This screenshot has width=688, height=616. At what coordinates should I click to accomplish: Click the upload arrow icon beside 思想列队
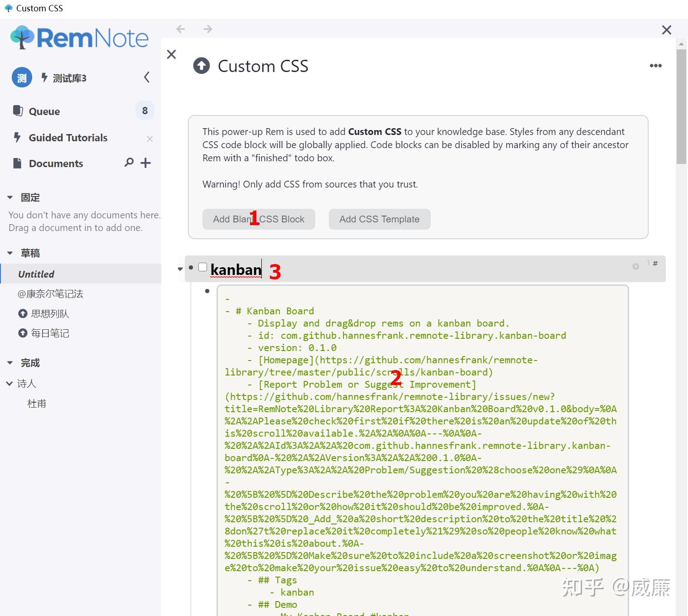pyautogui.click(x=24, y=313)
